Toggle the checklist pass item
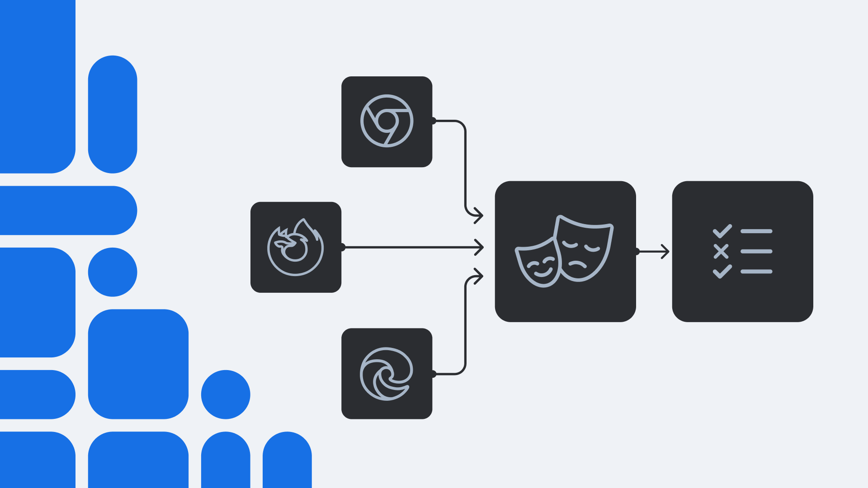The image size is (868, 488). (720, 230)
